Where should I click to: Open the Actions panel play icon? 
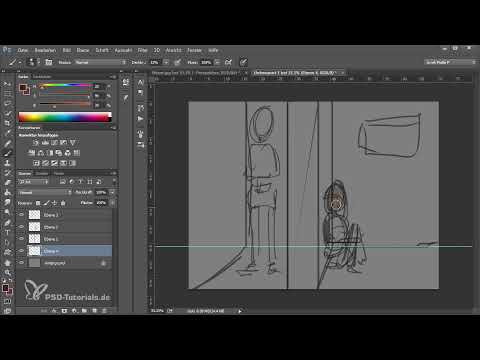[140, 119]
